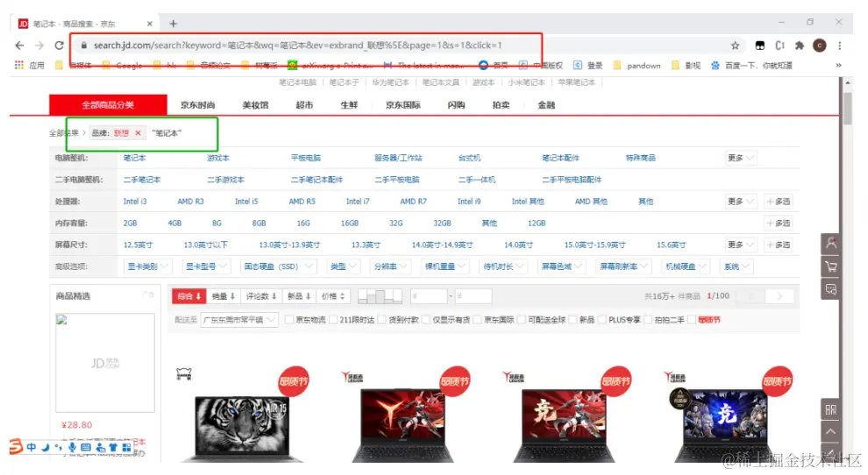
Task: Open the tiger-screen AIR 15 laptop thumbnail
Action: pyautogui.click(x=241, y=429)
